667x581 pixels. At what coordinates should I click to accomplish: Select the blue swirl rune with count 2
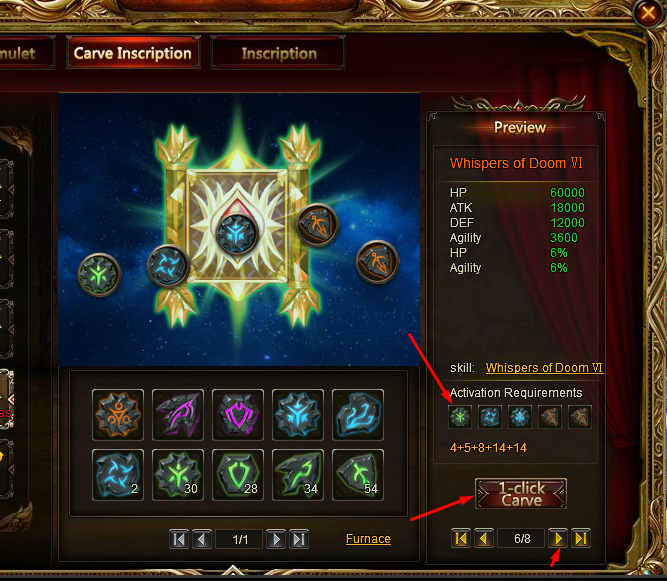click(x=118, y=475)
